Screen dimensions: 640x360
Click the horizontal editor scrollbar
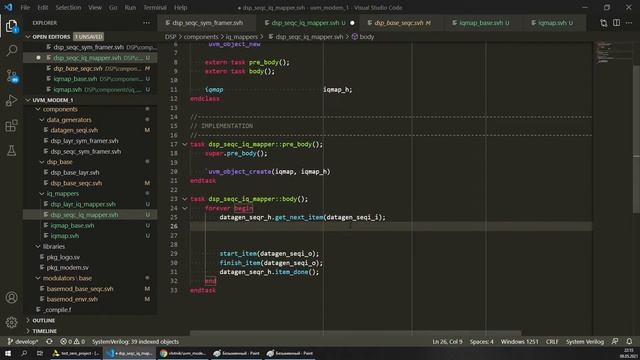[x=355, y=333]
